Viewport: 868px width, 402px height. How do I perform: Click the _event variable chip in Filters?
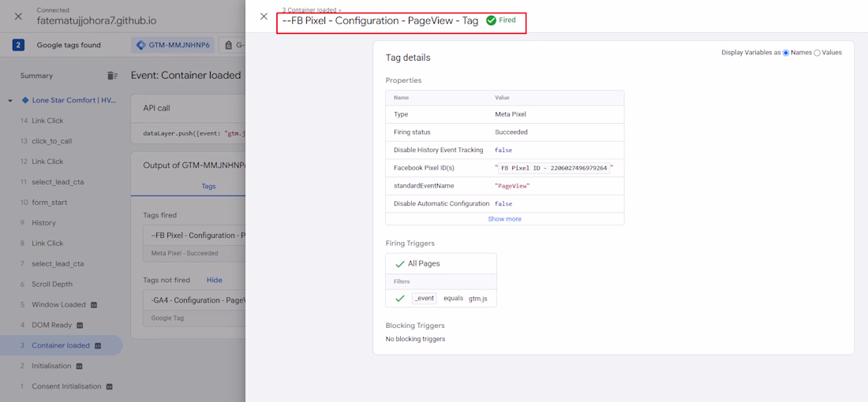pyautogui.click(x=425, y=299)
